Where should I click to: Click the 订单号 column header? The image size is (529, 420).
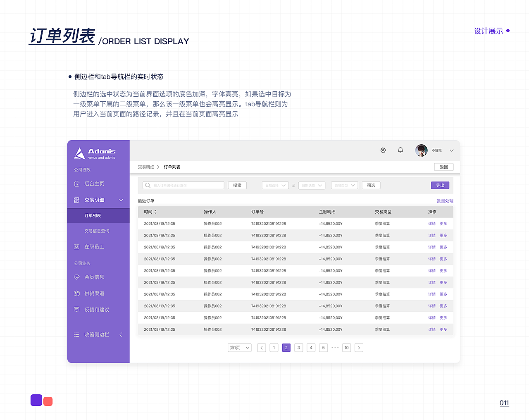click(257, 212)
